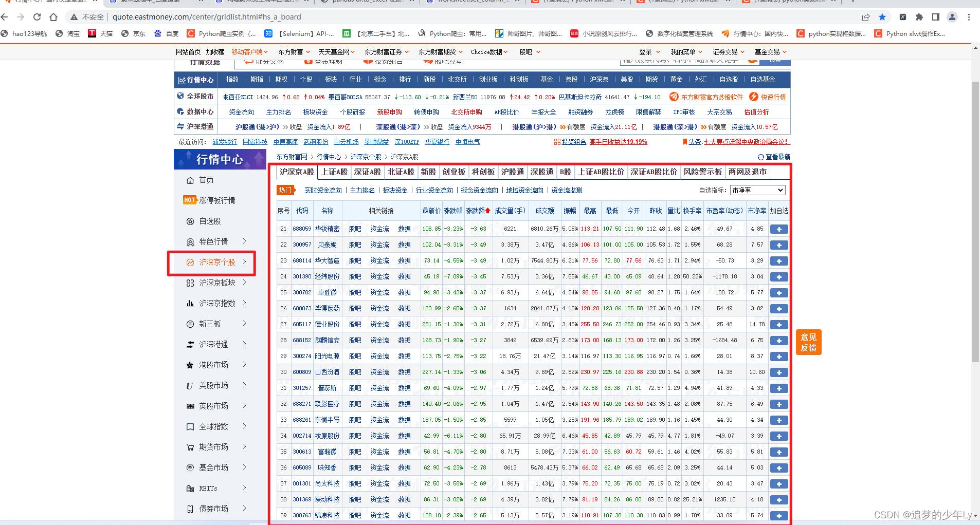980x525 pixels.
Task: Click browser address bar URL
Action: point(207,17)
